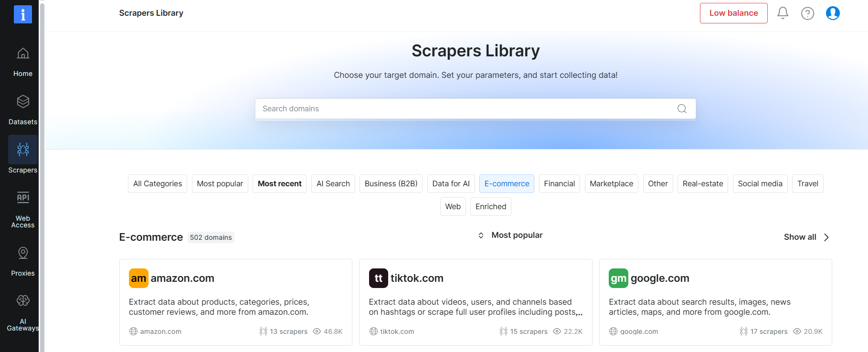Click the search magnifier icon

[682, 109]
